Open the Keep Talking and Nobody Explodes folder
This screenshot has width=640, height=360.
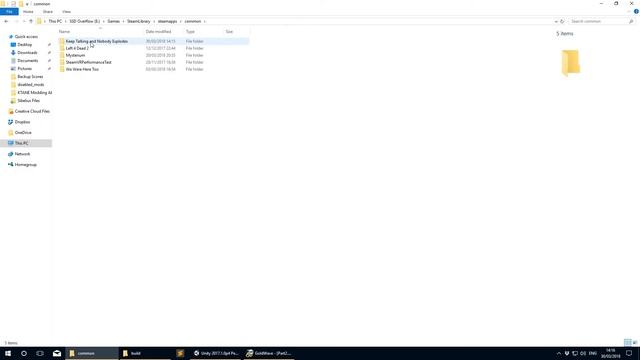coord(154,41)
